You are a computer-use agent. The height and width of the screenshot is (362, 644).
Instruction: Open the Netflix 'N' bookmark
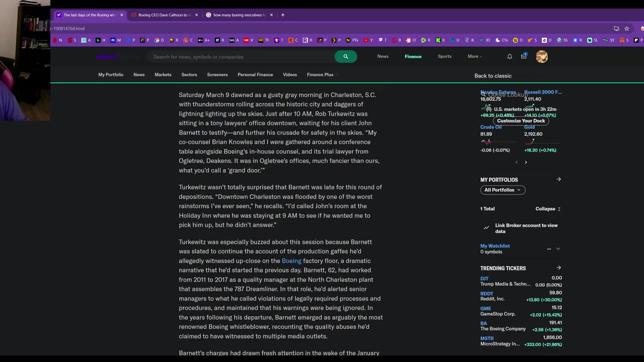pos(57,40)
